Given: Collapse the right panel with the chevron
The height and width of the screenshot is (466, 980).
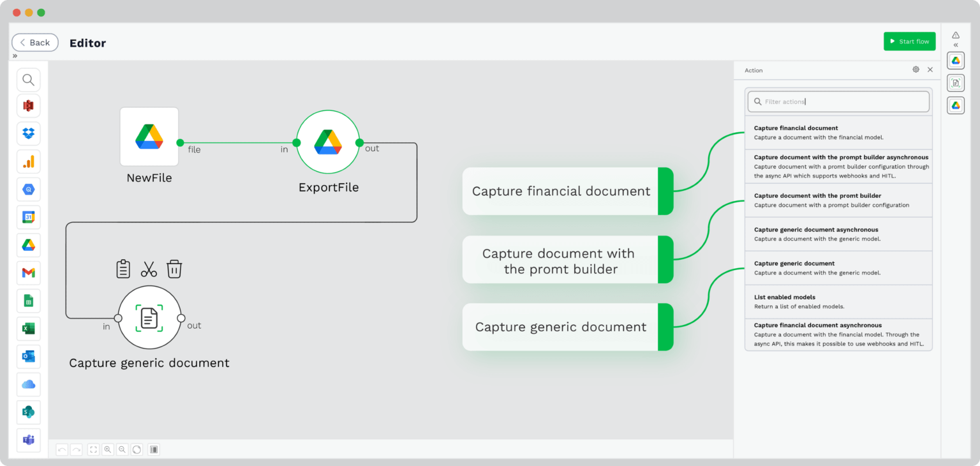Looking at the screenshot, I should tap(955, 45).
